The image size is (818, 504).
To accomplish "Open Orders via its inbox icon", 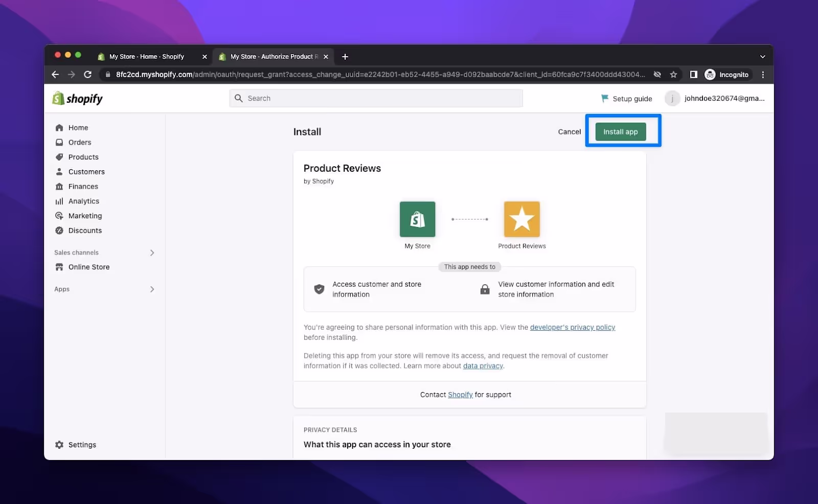I will pos(59,142).
